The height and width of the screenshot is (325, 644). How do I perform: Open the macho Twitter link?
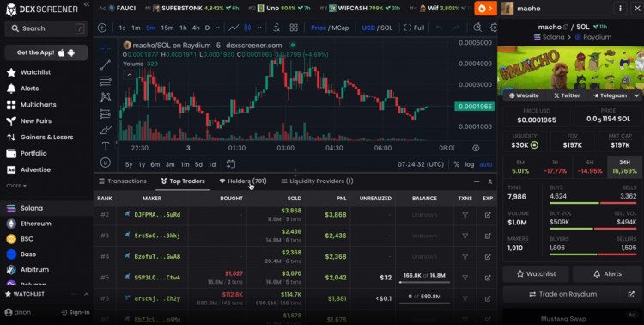567,95
